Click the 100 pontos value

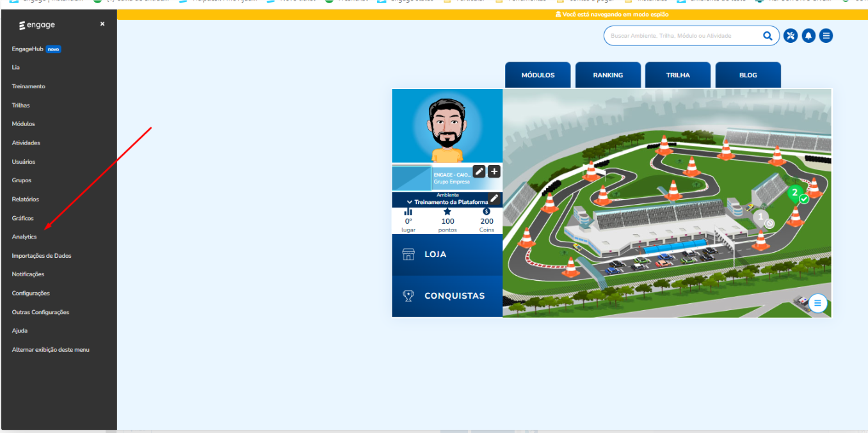click(447, 221)
